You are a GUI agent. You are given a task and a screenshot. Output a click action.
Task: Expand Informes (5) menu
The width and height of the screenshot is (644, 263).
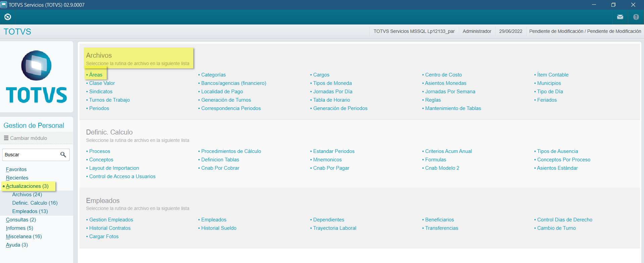pyautogui.click(x=19, y=228)
